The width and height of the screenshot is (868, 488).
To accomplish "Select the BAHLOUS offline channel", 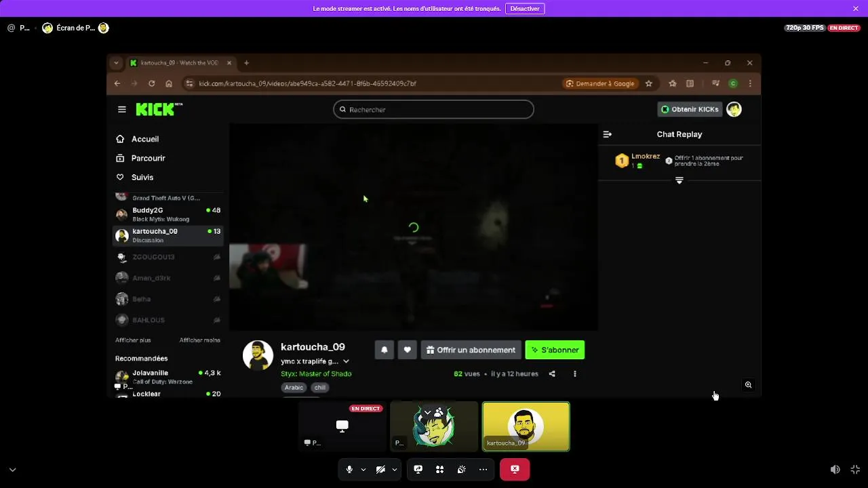I will (x=168, y=320).
